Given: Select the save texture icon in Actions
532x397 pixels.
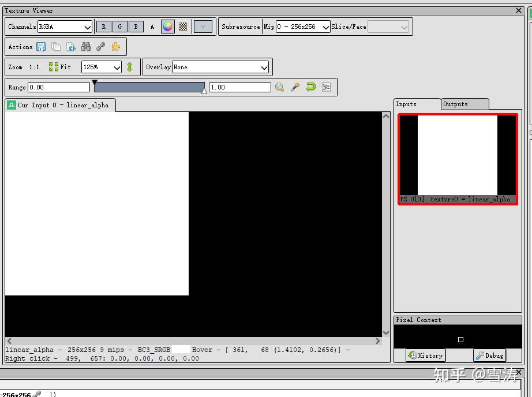Looking at the screenshot, I should (41, 47).
